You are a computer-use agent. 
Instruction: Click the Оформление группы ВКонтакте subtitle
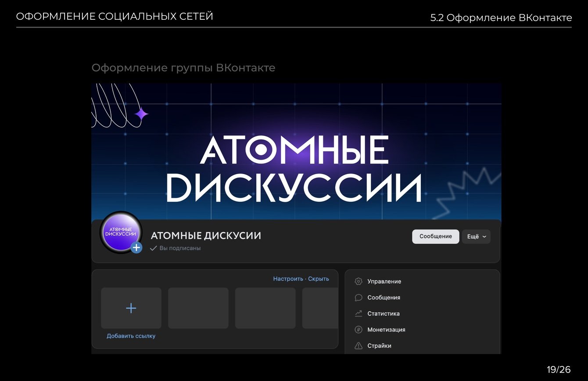coord(183,68)
